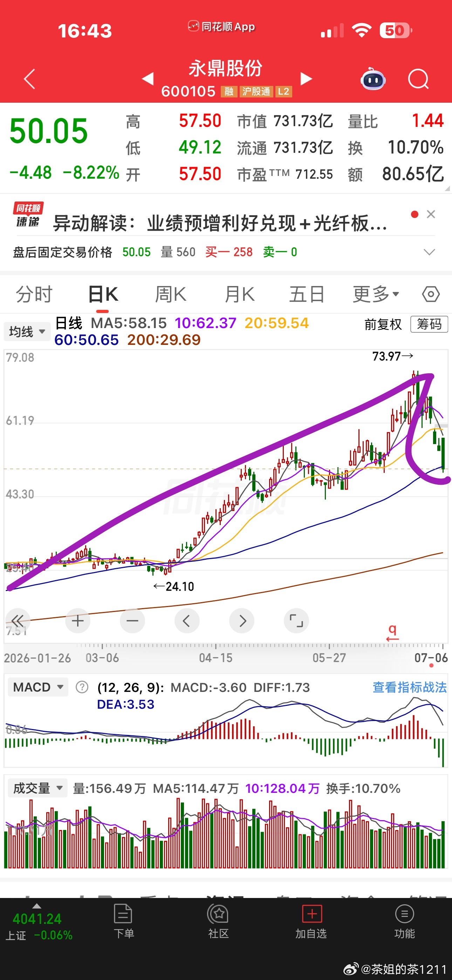Image resolution: width=452 pixels, height=980 pixels.
Task: Tap the 73.97 high price label
Action: pos(393,356)
